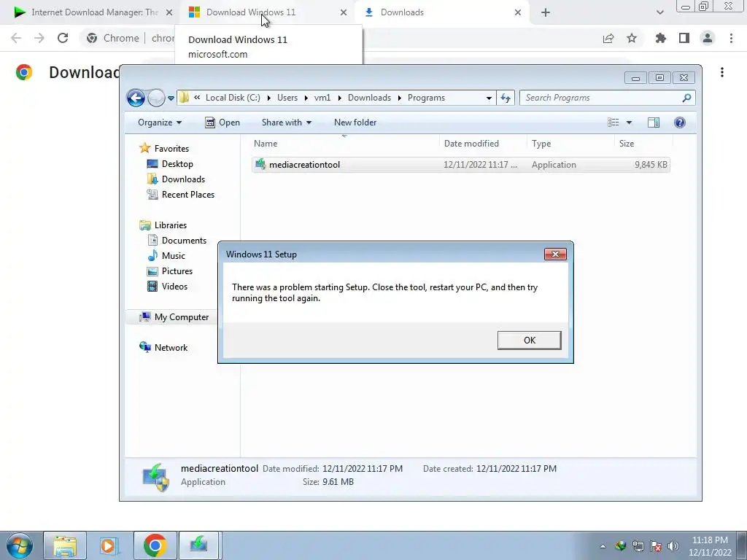Toggle Chrome side panel

684,38
